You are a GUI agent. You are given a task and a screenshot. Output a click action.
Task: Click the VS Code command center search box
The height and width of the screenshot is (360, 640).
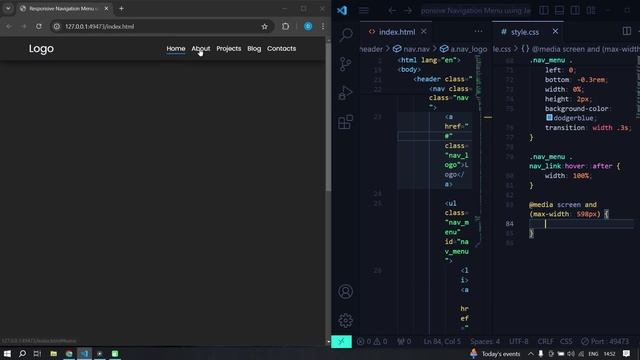click(476, 11)
